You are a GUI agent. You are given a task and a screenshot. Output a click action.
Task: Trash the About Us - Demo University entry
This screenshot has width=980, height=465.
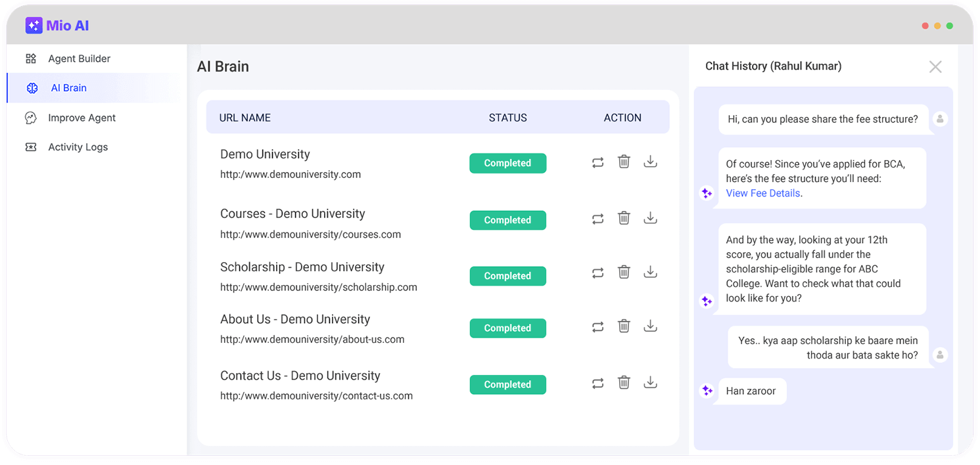point(624,326)
